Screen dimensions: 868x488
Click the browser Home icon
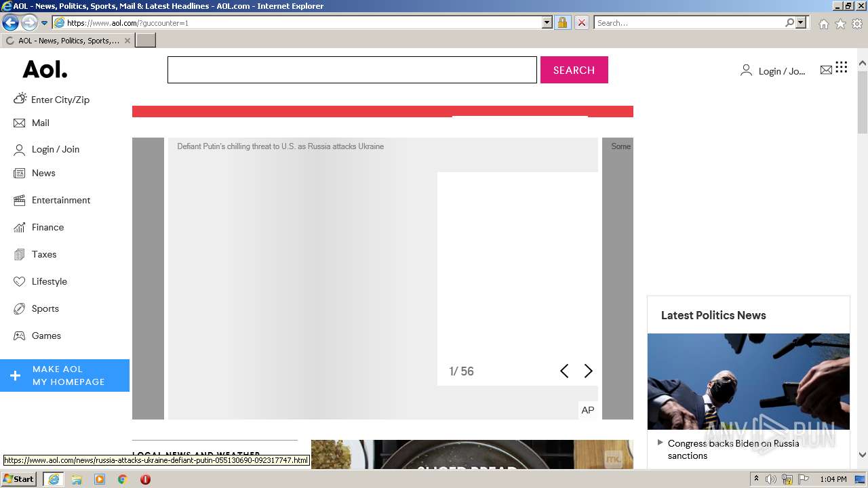pyautogui.click(x=823, y=24)
